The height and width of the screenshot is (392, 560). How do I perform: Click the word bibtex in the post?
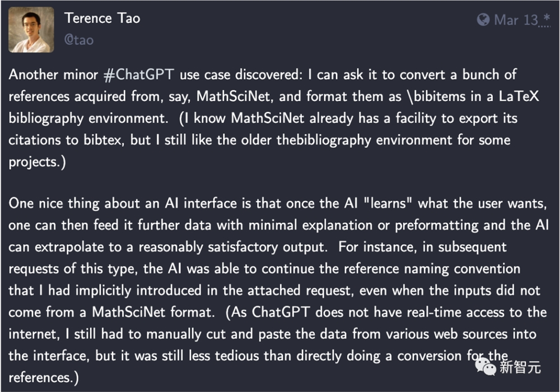[x=104, y=140]
